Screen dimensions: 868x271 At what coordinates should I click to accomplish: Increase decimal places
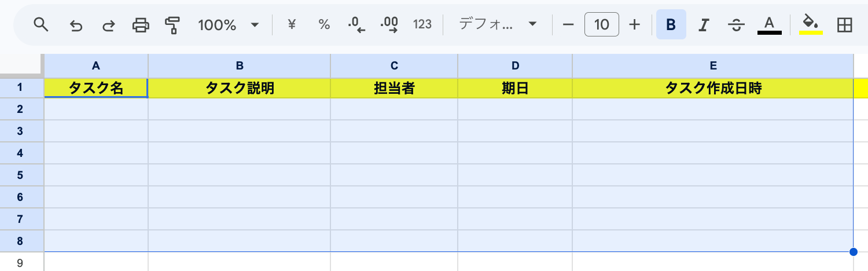[x=389, y=24]
